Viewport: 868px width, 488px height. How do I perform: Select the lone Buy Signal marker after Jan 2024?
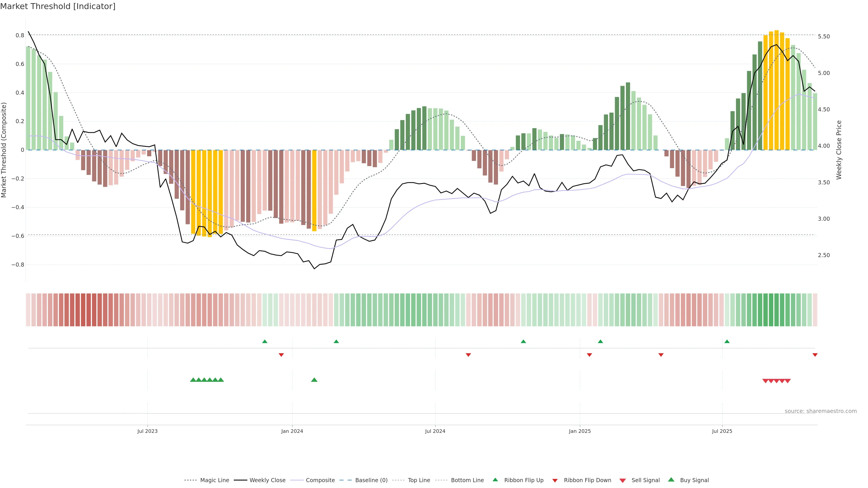tap(314, 380)
